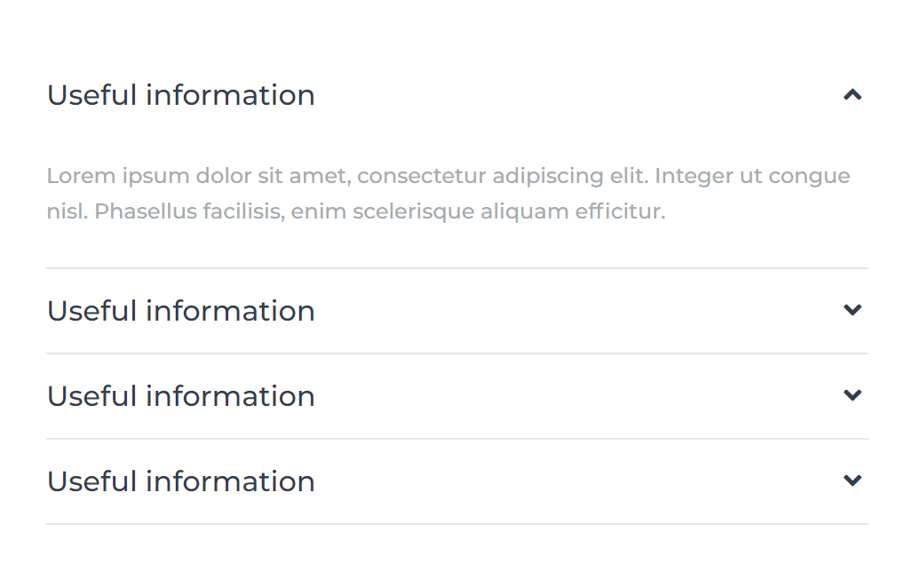Click the down chevron in the second section
The width and height of the screenshot is (913, 588).
(853, 310)
